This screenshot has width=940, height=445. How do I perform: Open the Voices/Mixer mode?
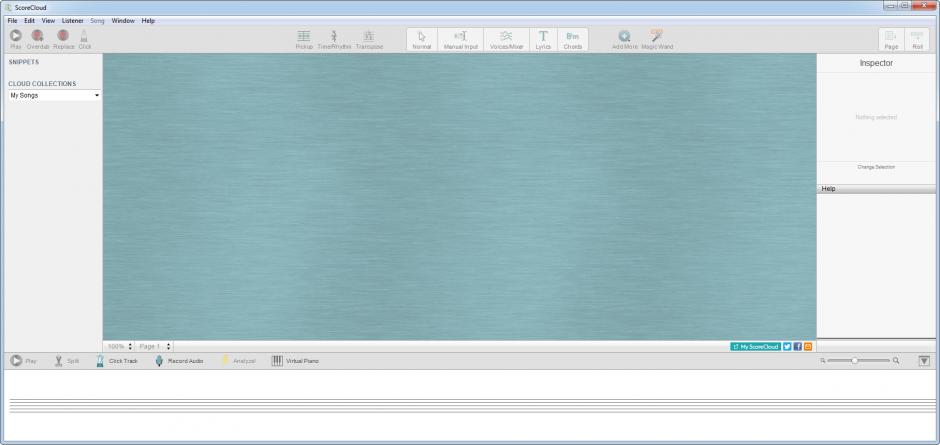coord(507,40)
